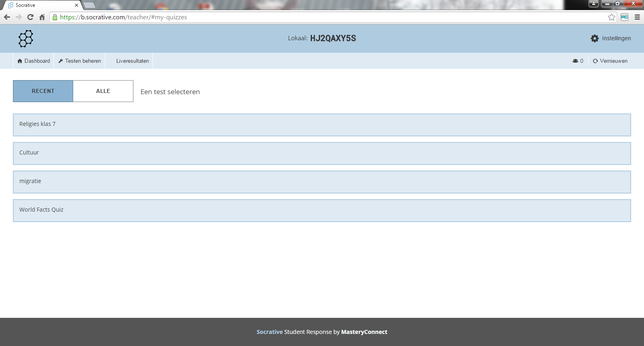Open Instellingen via the gear icon

click(x=594, y=38)
